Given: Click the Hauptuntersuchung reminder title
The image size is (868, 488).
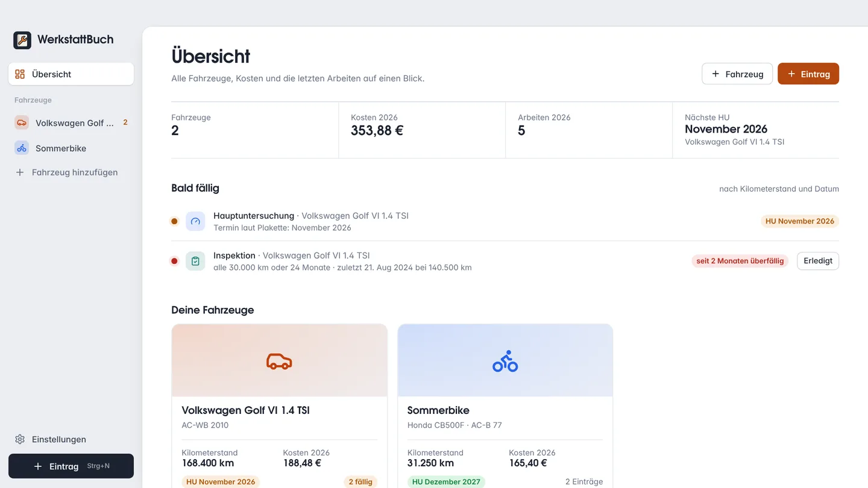Looking at the screenshot, I should pos(254,216).
